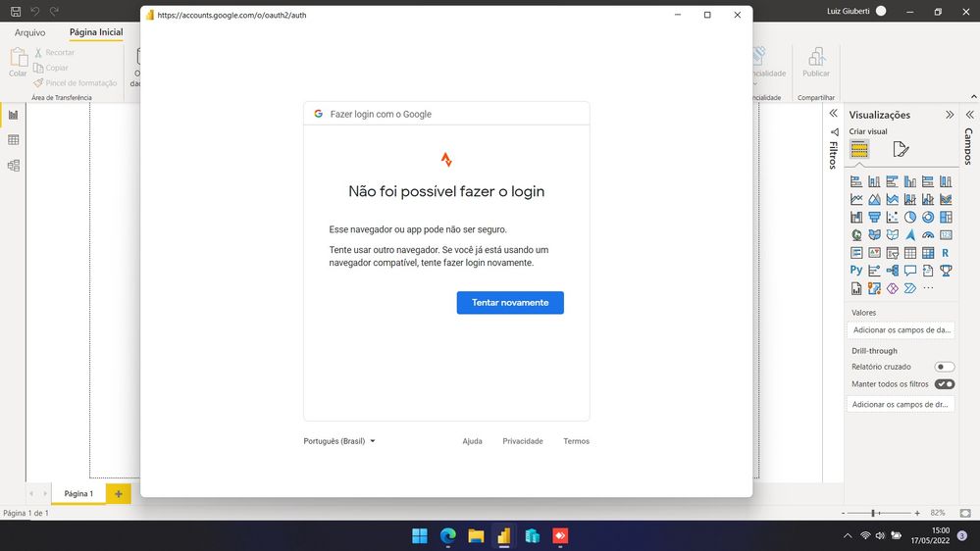Toggle Relatório cruzado switch
This screenshot has width=980, height=551.
pyautogui.click(x=945, y=367)
